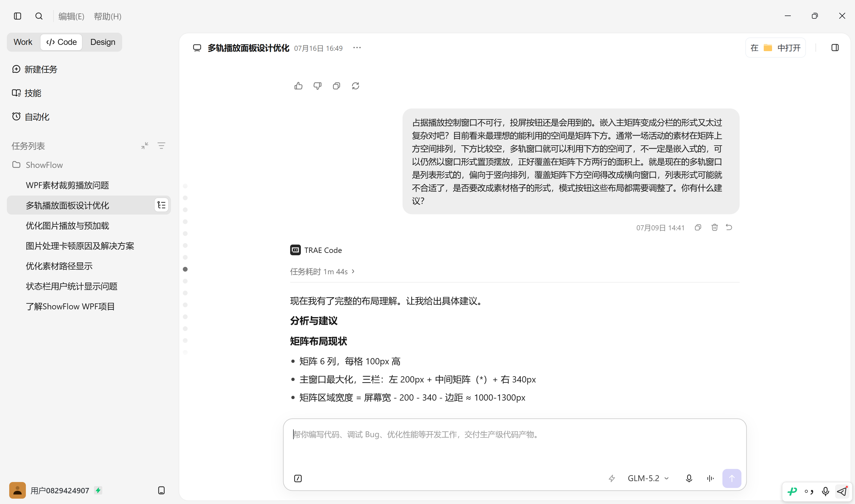Start voice input with the microphone icon
The image size is (855, 504).
click(x=689, y=478)
